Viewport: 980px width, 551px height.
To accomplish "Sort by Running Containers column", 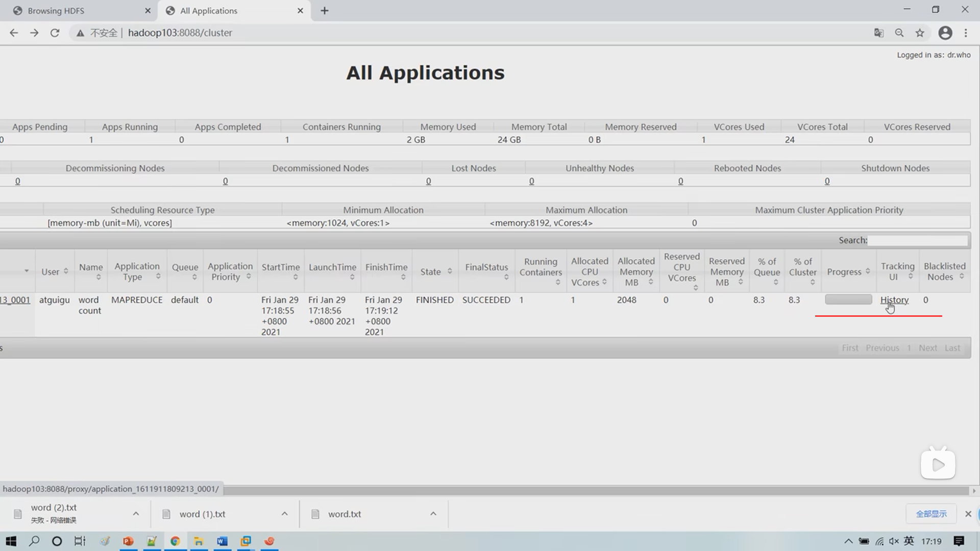I will tap(541, 271).
